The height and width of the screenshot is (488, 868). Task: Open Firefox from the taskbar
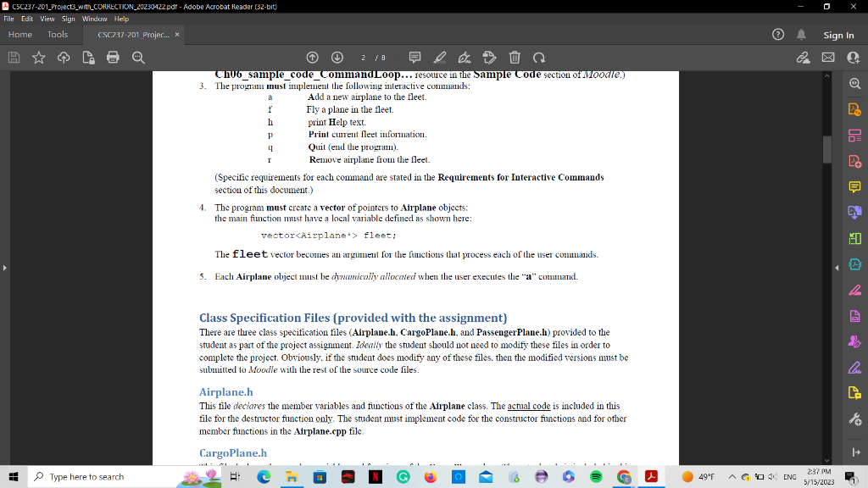coord(430,476)
